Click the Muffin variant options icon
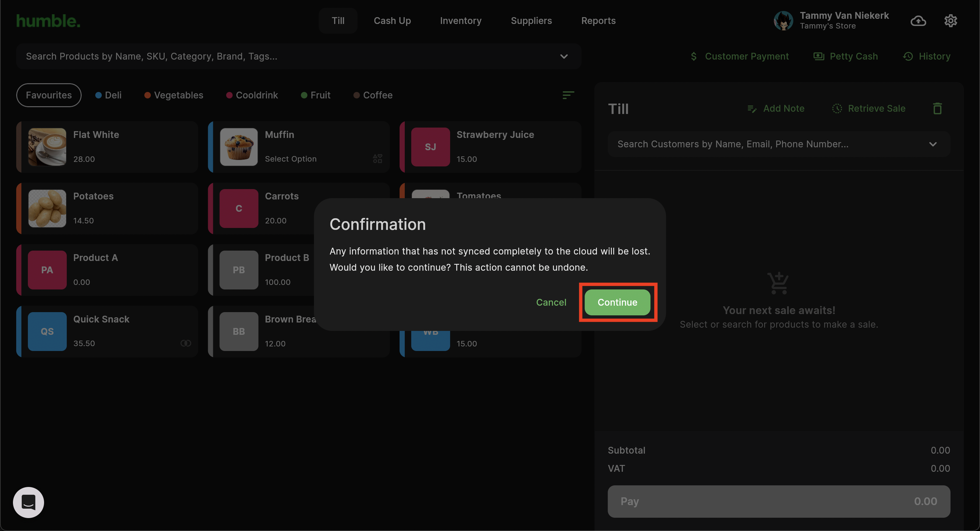The height and width of the screenshot is (531, 980). [378, 159]
